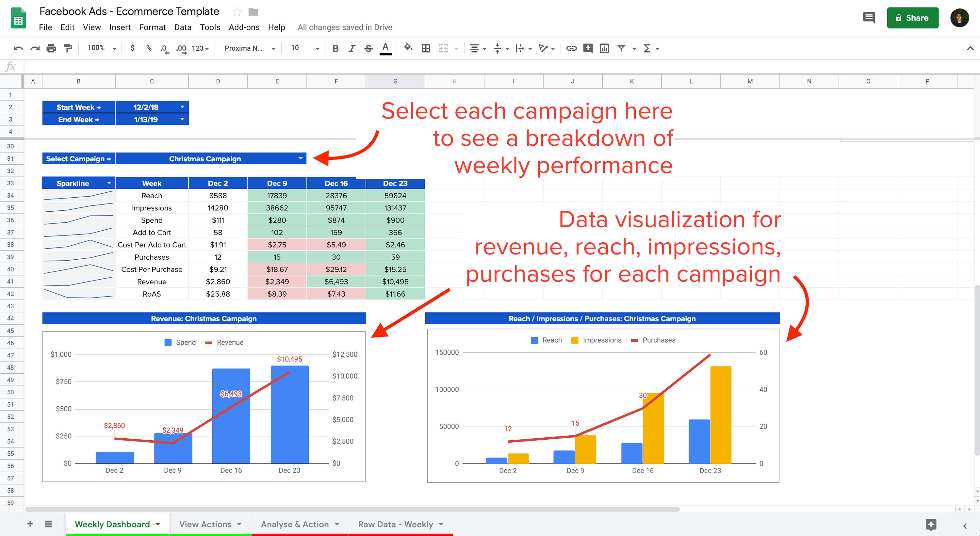
Task: Format selection as currency
Action: point(132,48)
